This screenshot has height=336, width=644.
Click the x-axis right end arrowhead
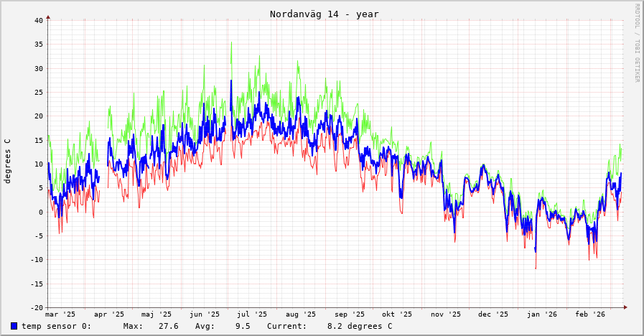(625, 307)
